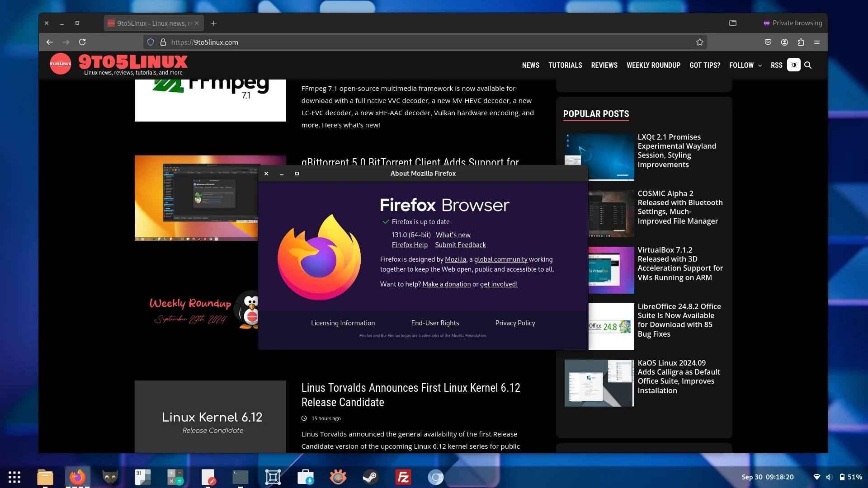Image resolution: width=868 pixels, height=488 pixels.
Task: Click the RSS feed icon in navbar
Action: click(776, 65)
